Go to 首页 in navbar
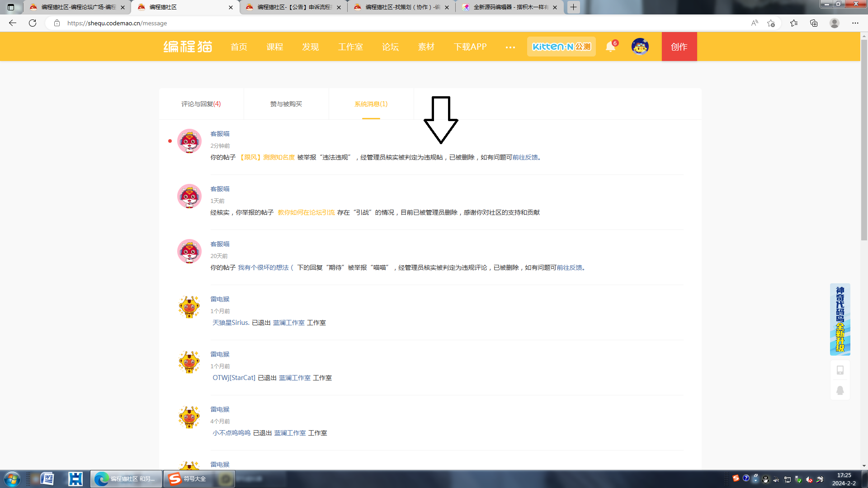This screenshot has height=488, width=868. click(239, 47)
